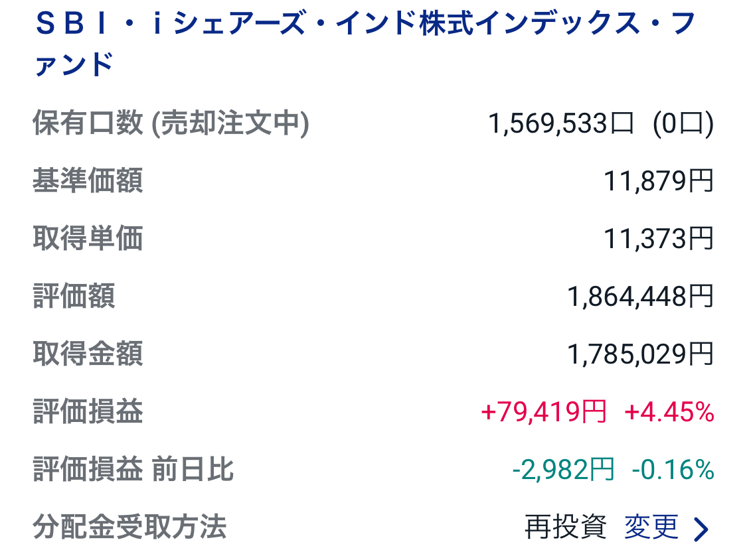The width and height of the screenshot is (747, 560).
Task: Click the 保有口数 (売却注文中) label
Action: click(171, 123)
